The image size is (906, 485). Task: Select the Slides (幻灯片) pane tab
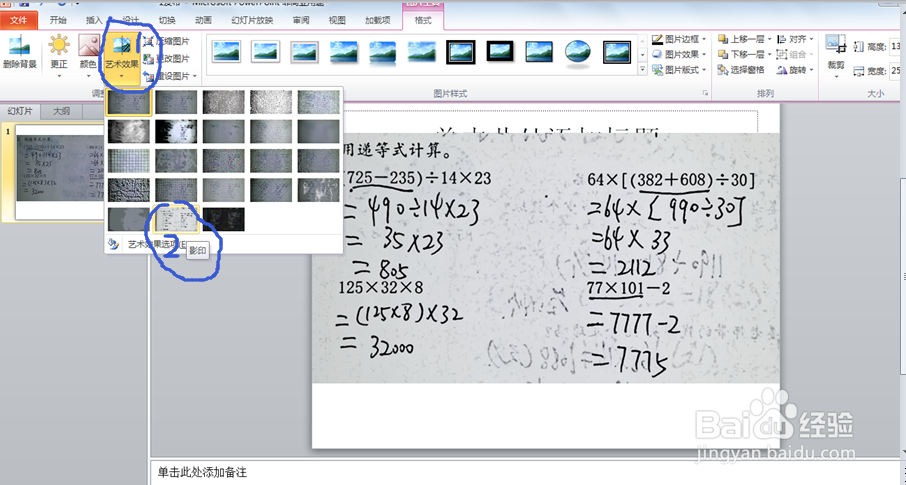point(20,112)
